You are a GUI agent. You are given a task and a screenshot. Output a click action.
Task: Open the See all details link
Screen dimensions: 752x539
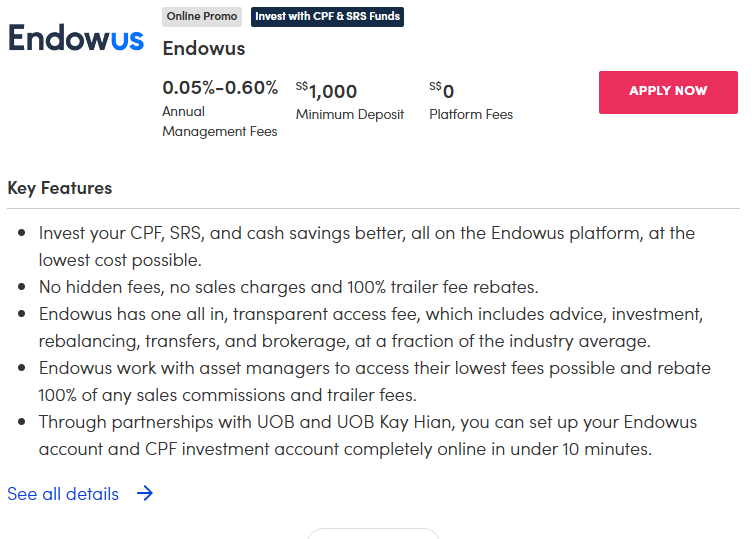point(63,494)
